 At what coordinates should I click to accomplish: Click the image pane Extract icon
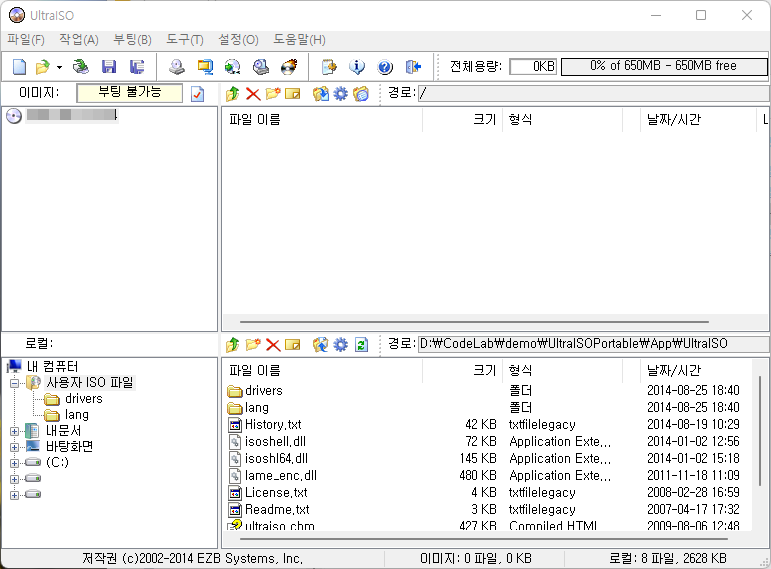321,93
